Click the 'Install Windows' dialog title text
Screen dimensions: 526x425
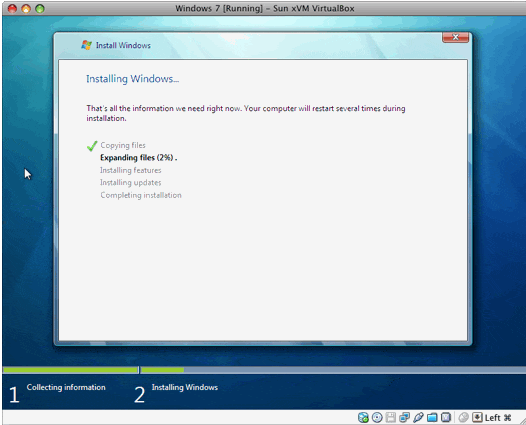click(x=123, y=45)
